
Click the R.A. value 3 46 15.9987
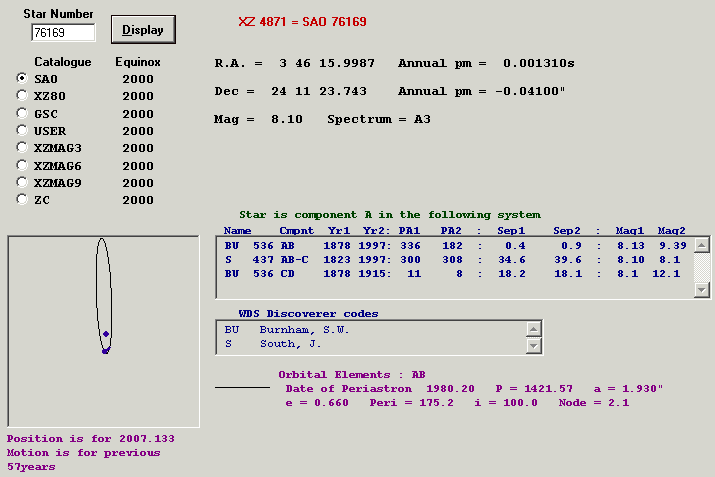pos(326,63)
